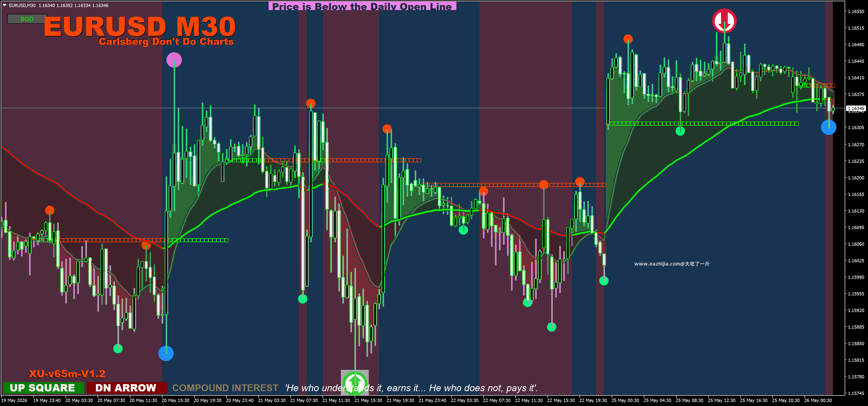Select the green dot under the dashed green line on 25 May

click(x=680, y=131)
